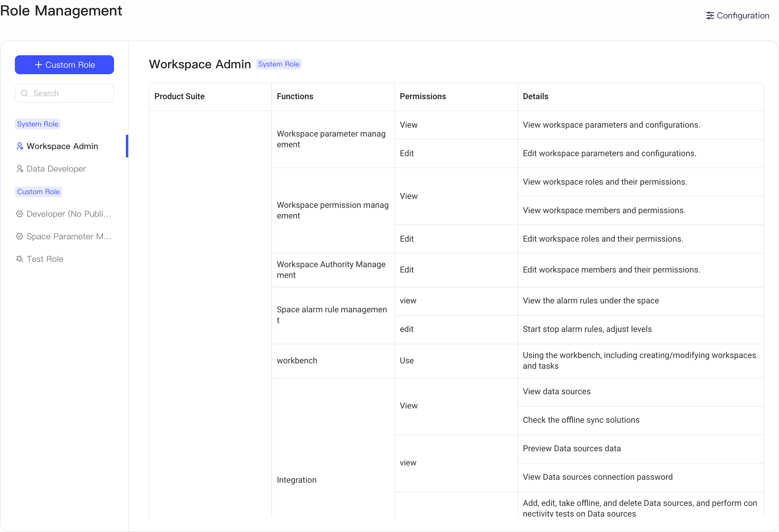Click the Workspace permission management cell
Screen dimensions: 779x532
click(333, 210)
